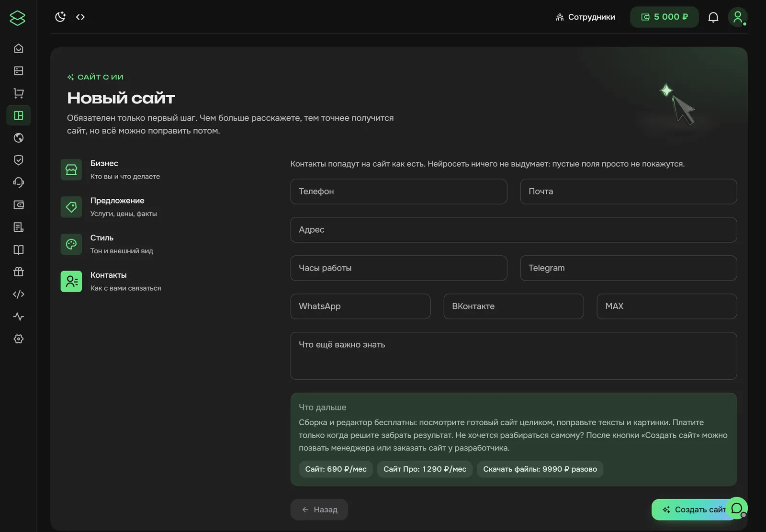Open the chat bubble widget

tap(737, 508)
